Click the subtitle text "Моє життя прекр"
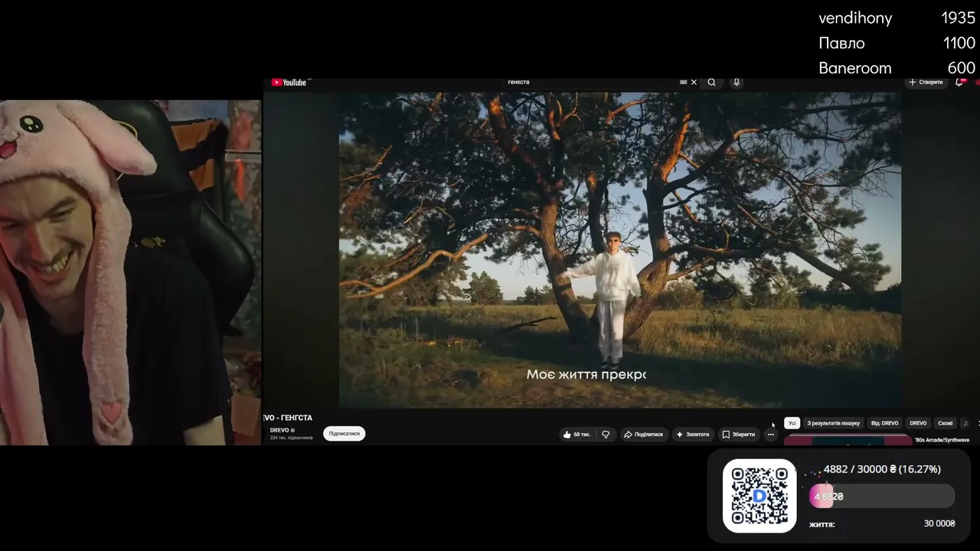 [x=586, y=374]
